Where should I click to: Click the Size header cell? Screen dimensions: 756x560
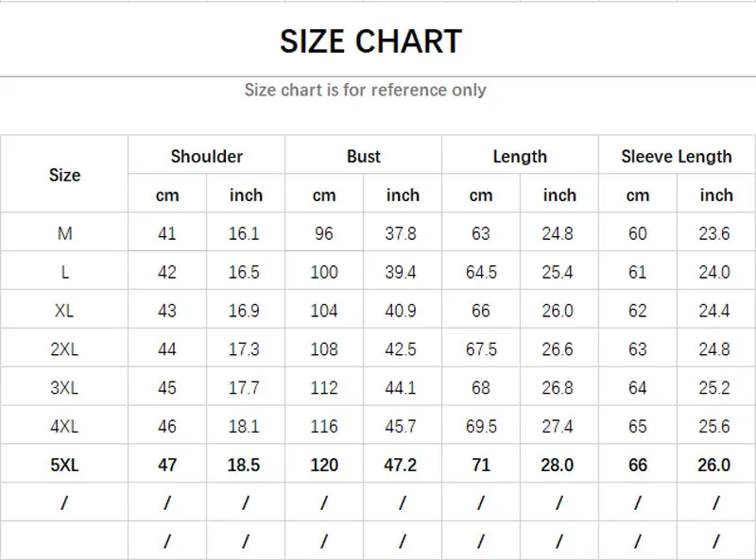point(64,175)
